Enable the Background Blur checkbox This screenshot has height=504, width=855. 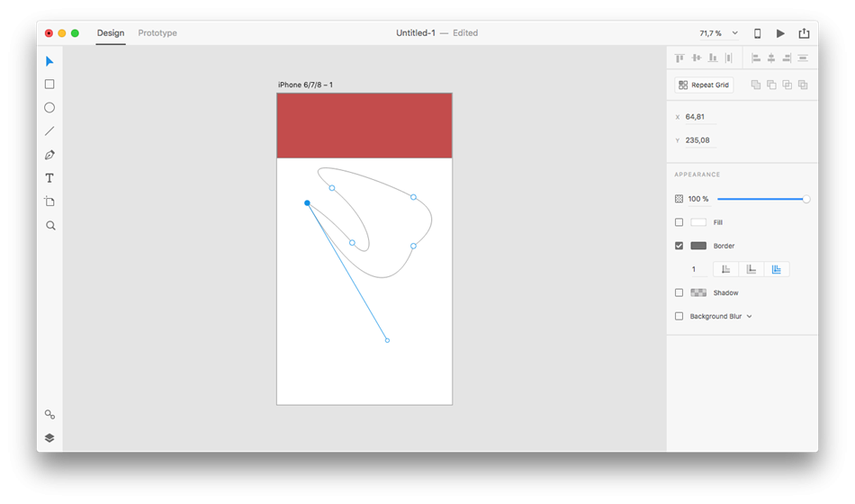tap(679, 316)
